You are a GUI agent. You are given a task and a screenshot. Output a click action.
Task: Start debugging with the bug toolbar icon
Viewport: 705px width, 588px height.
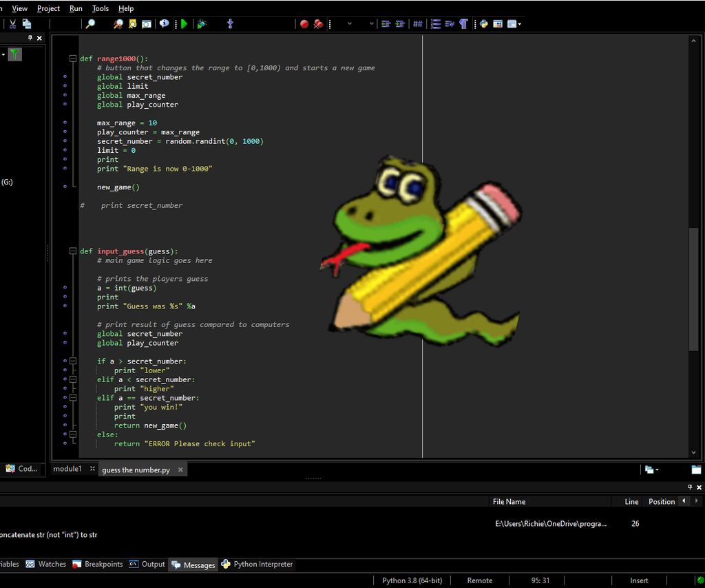202,24
